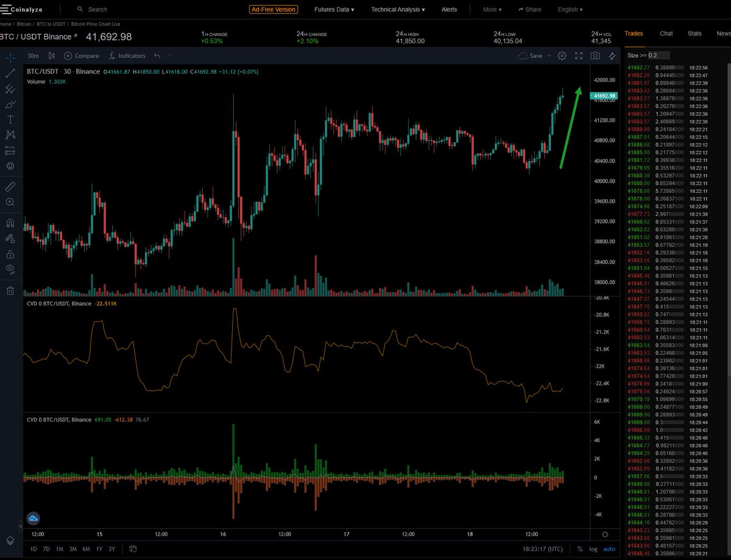The image size is (731, 560).
Task: Take a chart snapshot with camera icon
Action: tap(595, 55)
